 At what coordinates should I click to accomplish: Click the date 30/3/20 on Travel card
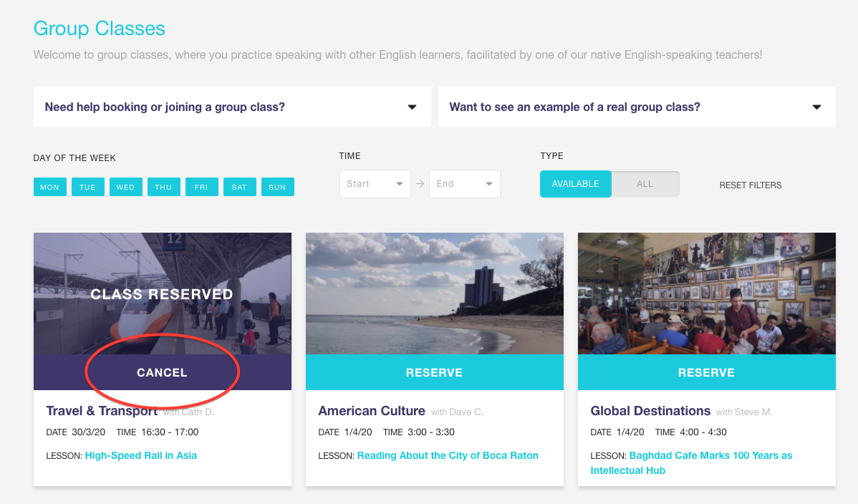(x=88, y=432)
